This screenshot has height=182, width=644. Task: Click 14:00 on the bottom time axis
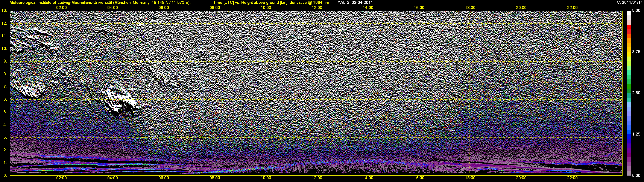(x=368, y=178)
